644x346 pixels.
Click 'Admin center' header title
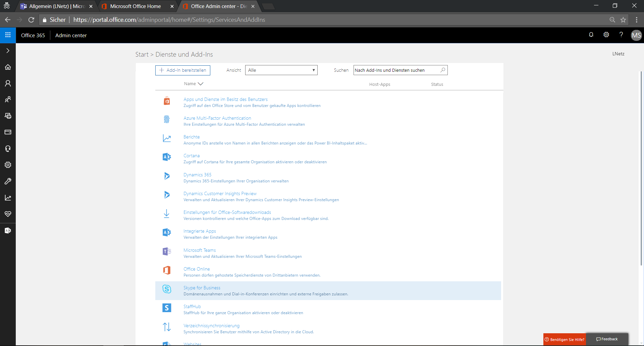pyautogui.click(x=71, y=35)
